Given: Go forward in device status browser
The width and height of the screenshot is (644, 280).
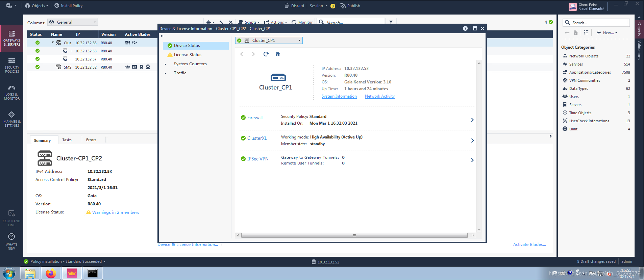Looking at the screenshot, I should [x=253, y=54].
